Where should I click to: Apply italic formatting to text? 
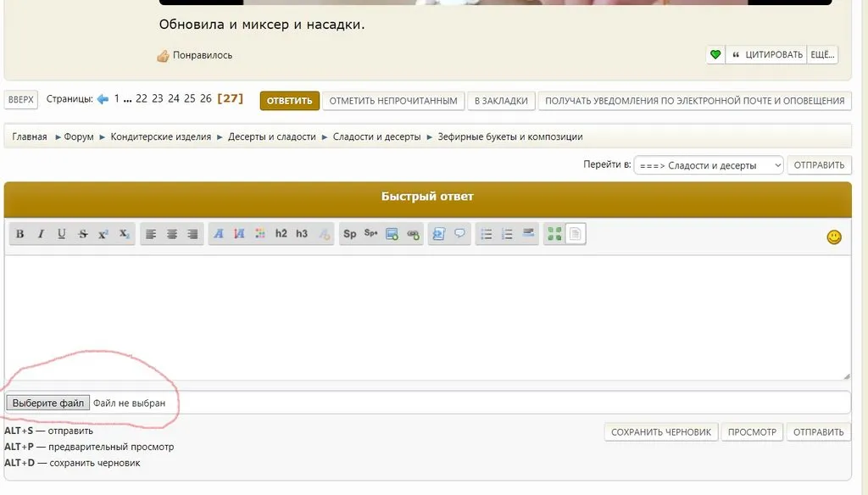[41, 234]
